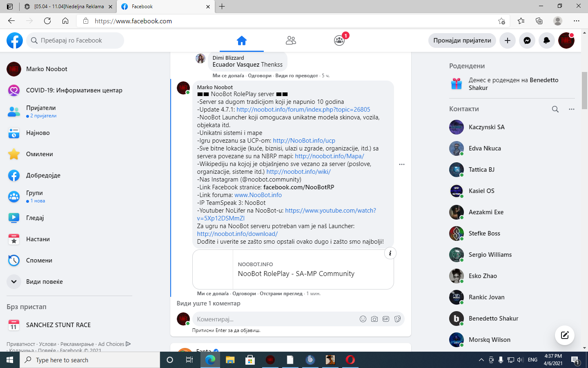Click Види го преводот under Dimi's comment
This screenshot has height=368, width=588.
point(296,76)
